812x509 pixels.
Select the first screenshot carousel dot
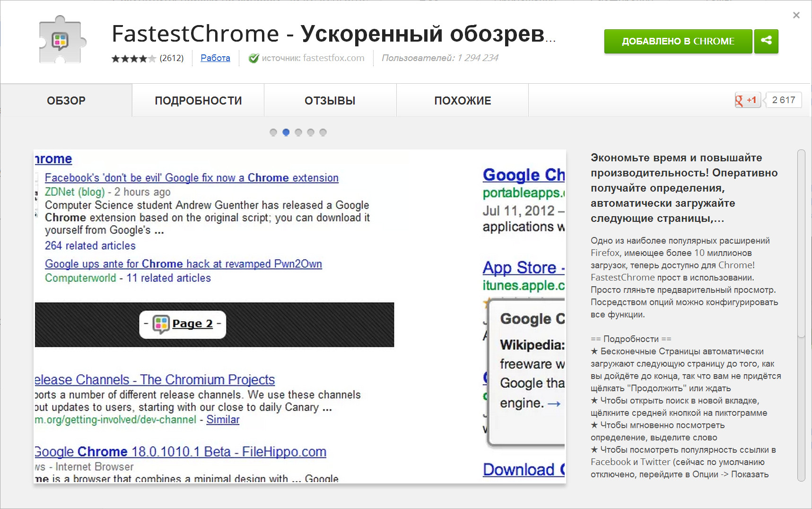tap(273, 132)
